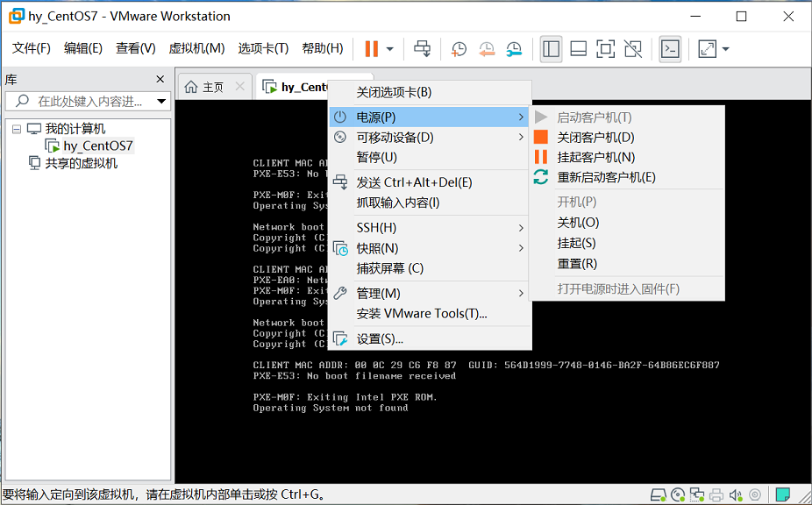Close the 主页 tab
812x505 pixels.
239,87
